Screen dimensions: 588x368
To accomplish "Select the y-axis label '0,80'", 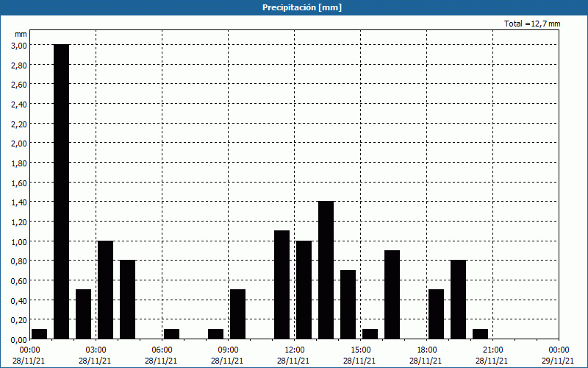I will click(20, 261).
